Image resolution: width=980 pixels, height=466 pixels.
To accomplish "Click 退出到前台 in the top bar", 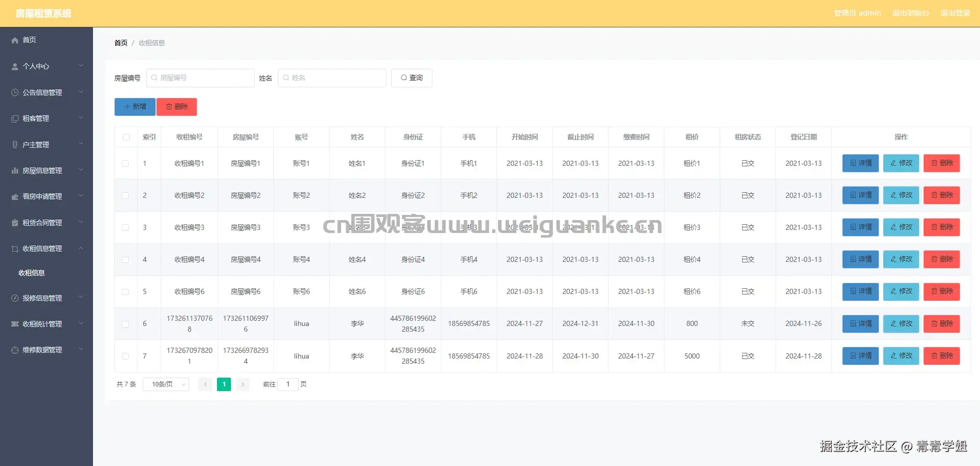I will [x=911, y=13].
